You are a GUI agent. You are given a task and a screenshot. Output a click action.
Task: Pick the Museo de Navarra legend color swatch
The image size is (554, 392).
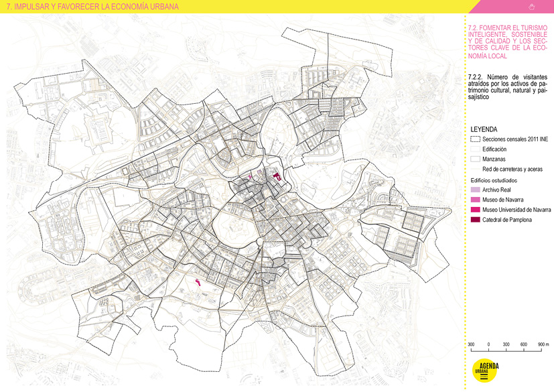point(475,200)
